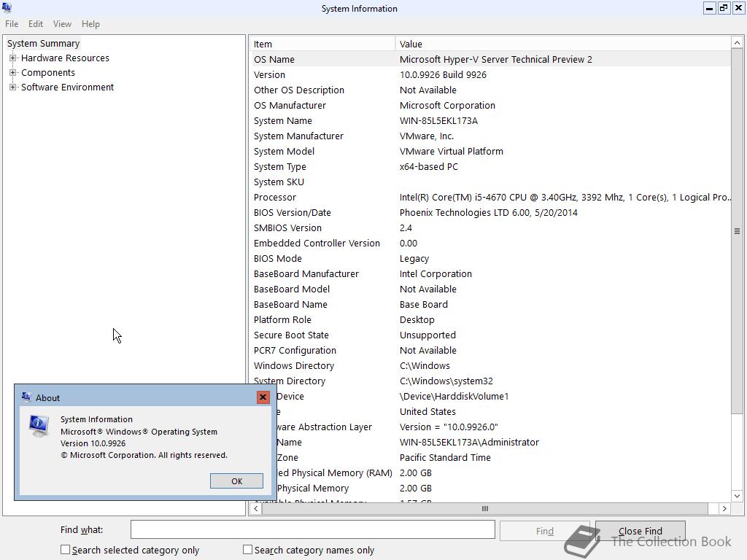Image resolution: width=747 pixels, height=560 pixels.
Task: Open the Edit menu
Action: (x=36, y=24)
